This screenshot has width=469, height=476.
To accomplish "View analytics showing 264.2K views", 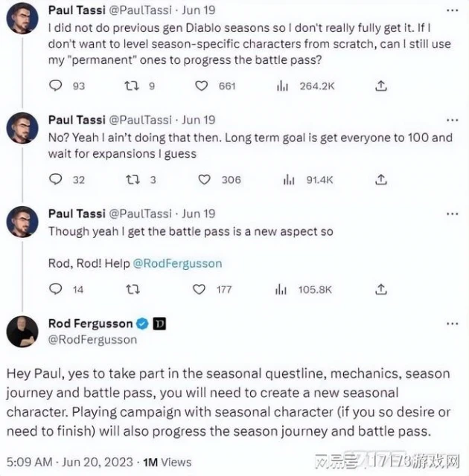I will point(283,86).
